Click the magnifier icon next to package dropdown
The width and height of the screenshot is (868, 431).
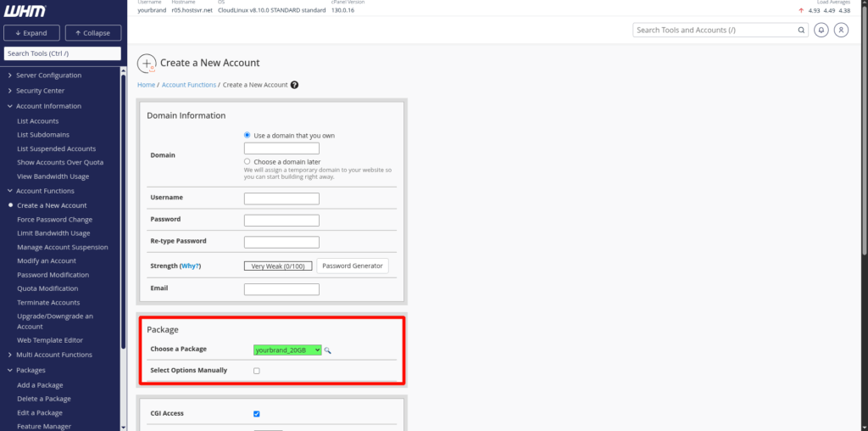point(328,350)
